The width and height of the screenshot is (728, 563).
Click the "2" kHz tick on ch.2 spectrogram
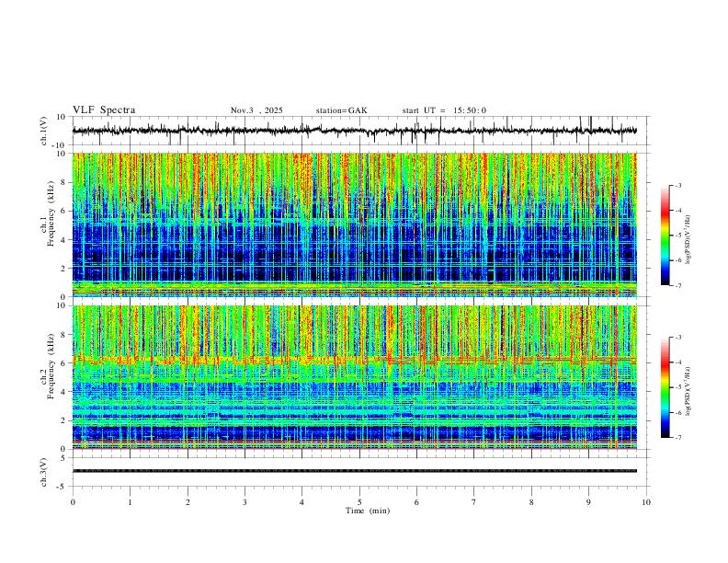click(64, 420)
